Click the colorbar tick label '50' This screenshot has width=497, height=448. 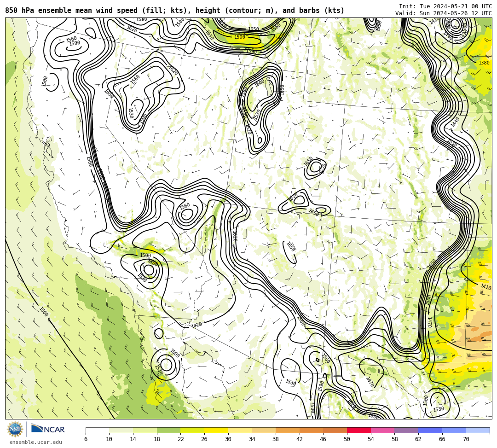[347, 439]
